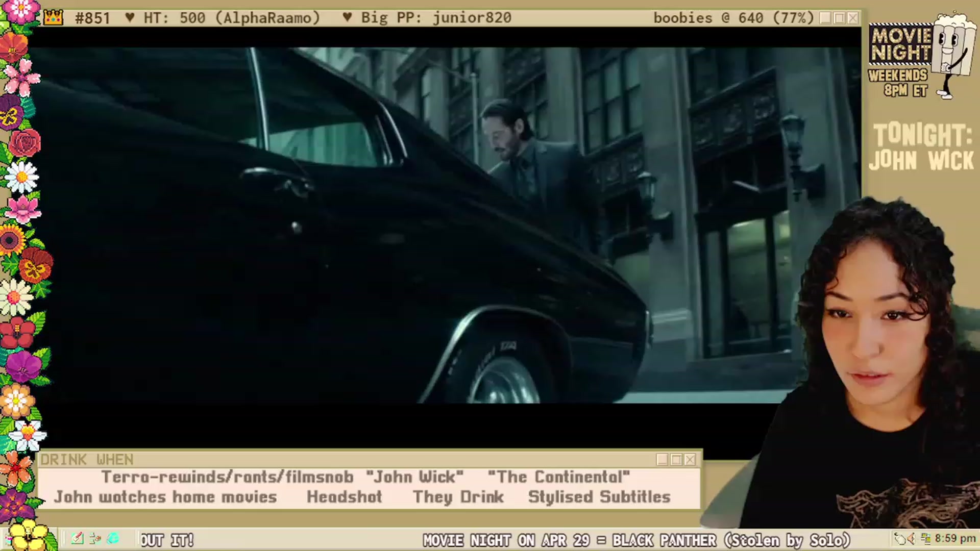Minimize the DRINK WHEN window
Screen dimensions: 980x551
(x=663, y=460)
